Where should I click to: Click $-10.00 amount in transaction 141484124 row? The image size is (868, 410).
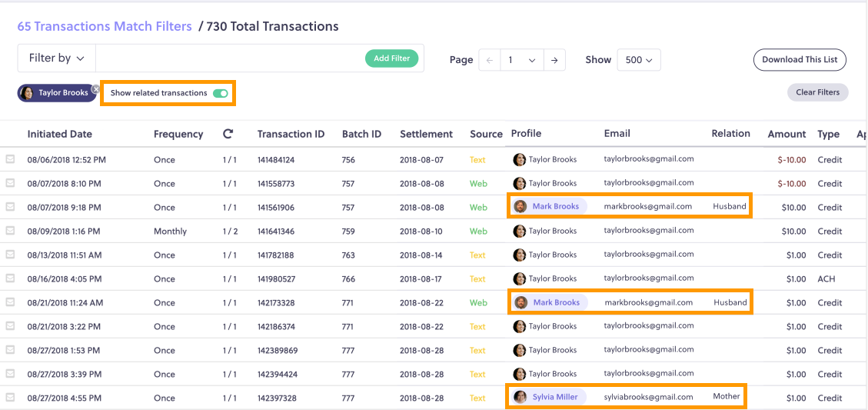tap(792, 159)
